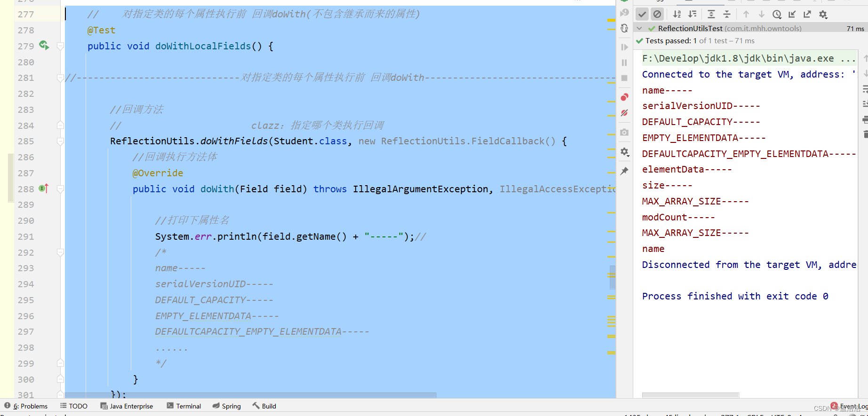Toggle Show Passed tests checkmark button
This screenshot has height=416, width=868.
[x=642, y=14]
